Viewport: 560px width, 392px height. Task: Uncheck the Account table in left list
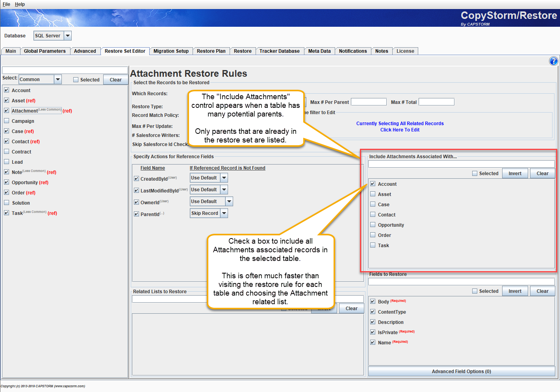7,90
